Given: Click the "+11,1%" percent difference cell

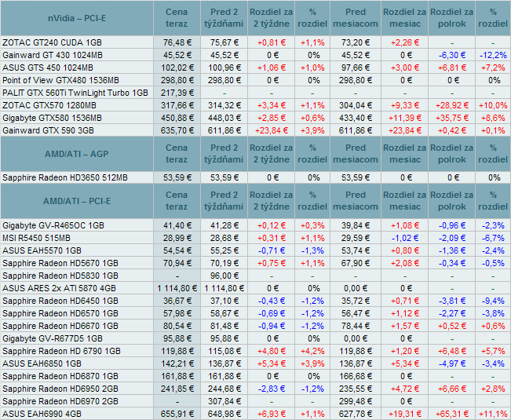Looking at the screenshot, I should pos(493,415).
